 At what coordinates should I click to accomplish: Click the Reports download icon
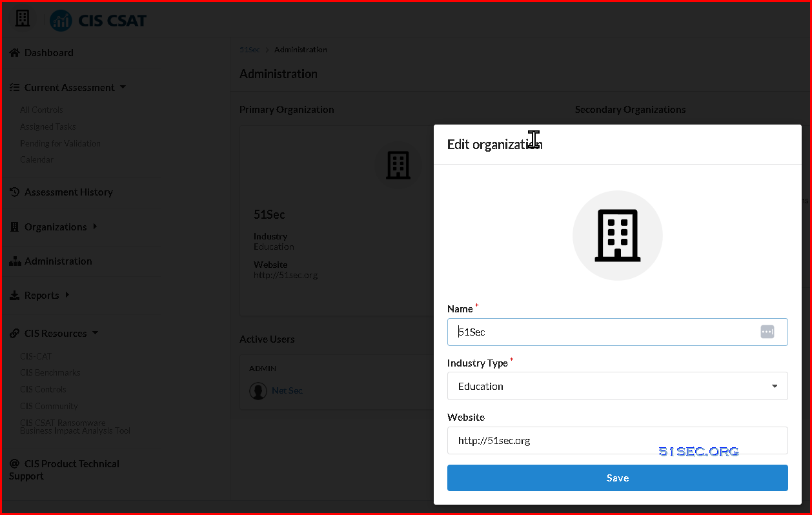point(15,296)
